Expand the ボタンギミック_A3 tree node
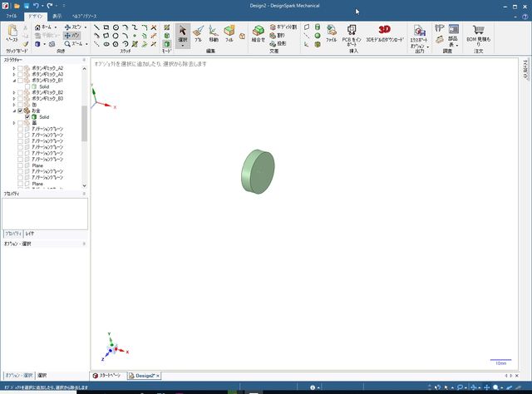 [x=14, y=74]
